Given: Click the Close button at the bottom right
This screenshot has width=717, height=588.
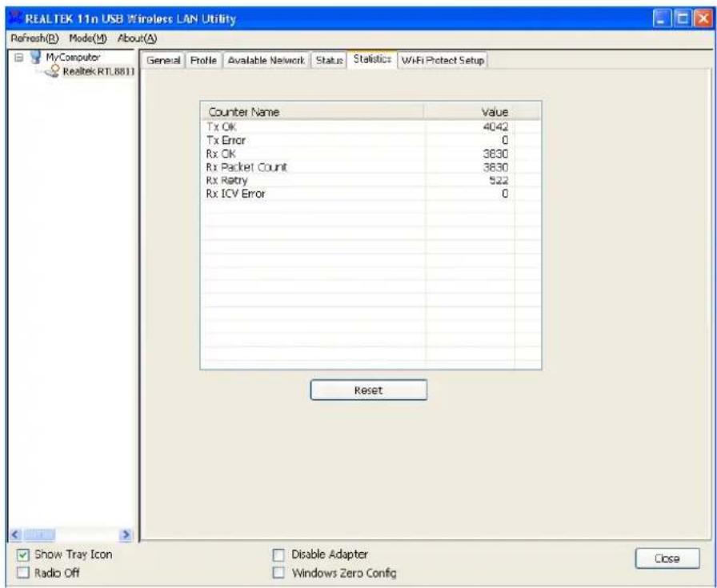Looking at the screenshot, I should (667, 558).
